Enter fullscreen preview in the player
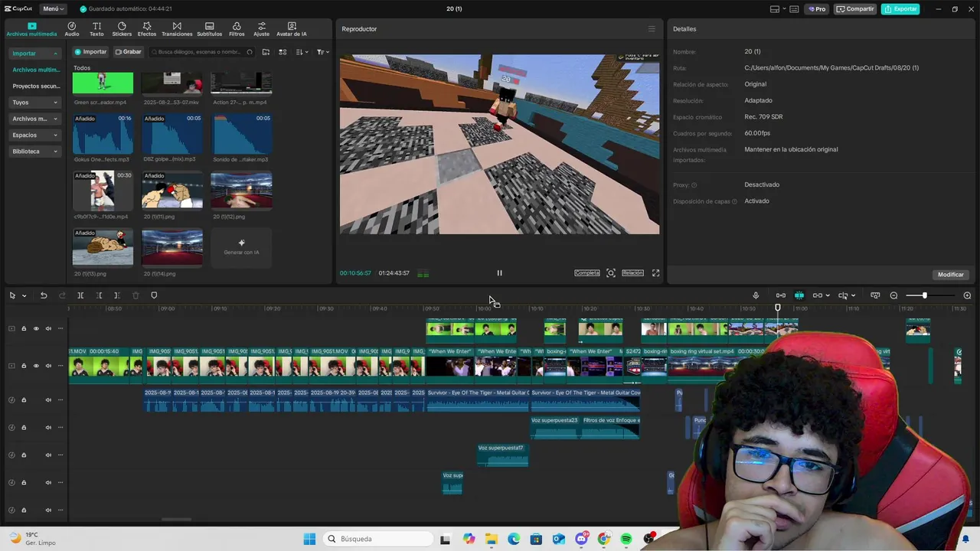Viewport: 980px width, 551px height. click(655, 273)
